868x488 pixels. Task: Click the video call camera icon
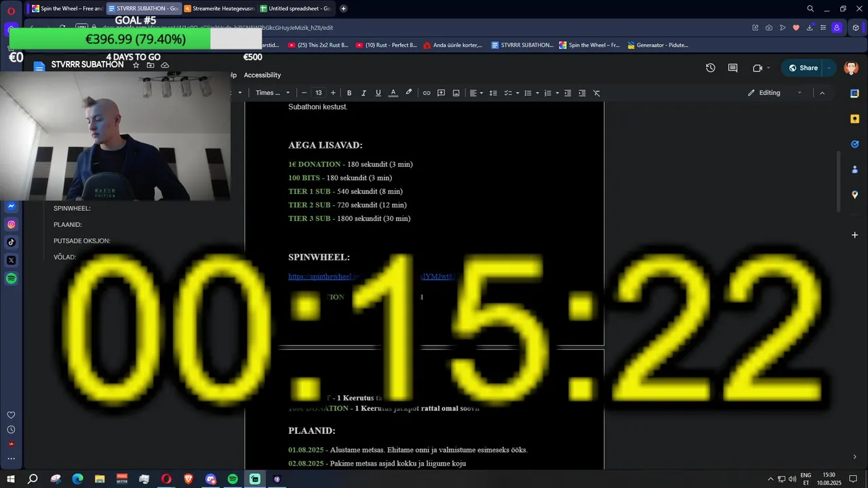point(757,68)
